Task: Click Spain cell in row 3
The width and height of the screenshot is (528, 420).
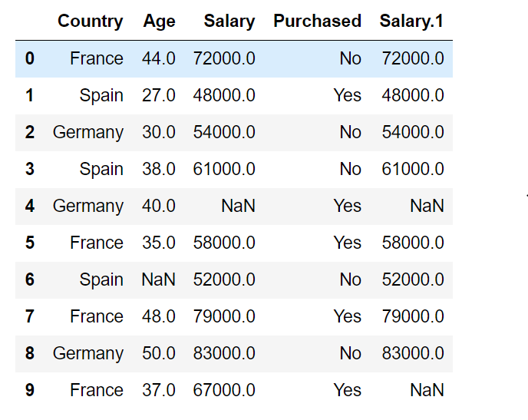Action: coord(101,169)
